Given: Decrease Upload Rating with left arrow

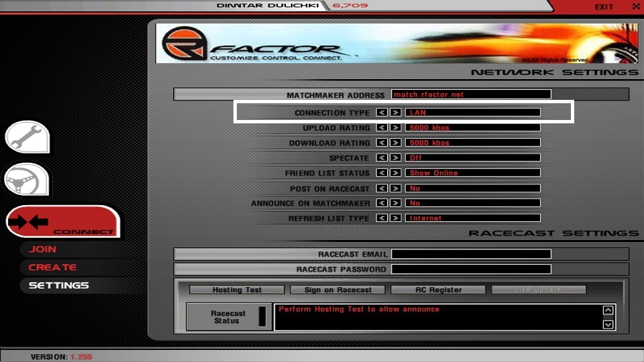Looking at the screenshot, I should coord(382,127).
